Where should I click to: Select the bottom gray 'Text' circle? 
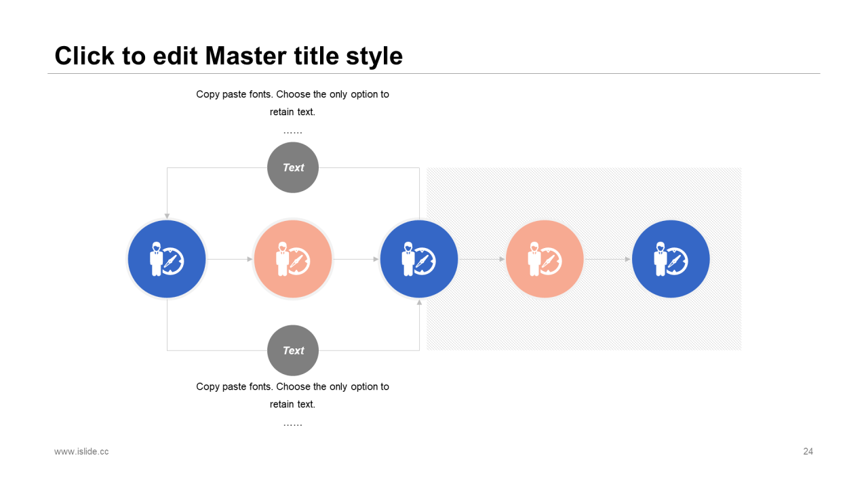(293, 350)
